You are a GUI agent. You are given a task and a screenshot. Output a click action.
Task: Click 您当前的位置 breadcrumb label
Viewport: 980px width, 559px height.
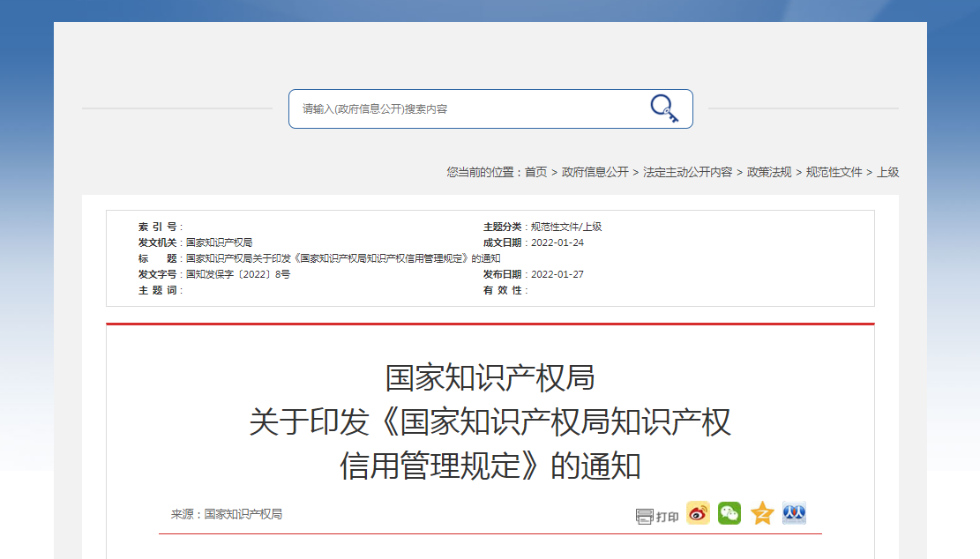pyautogui.click(x=480, y=172)
